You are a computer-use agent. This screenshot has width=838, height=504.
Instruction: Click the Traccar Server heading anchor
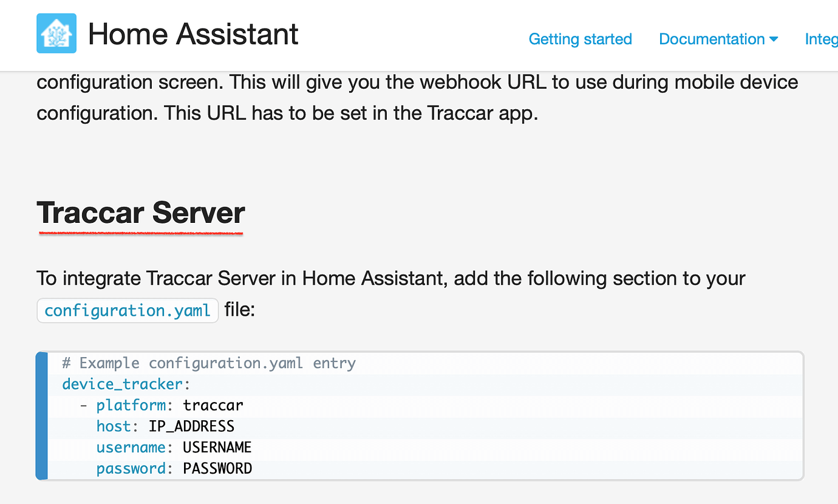(140, 214)
